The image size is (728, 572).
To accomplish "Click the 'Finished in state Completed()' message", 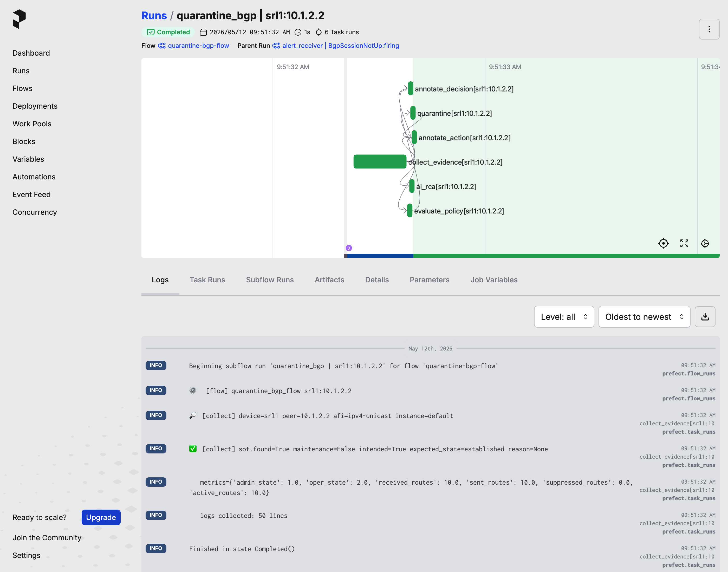I will (x=242, y=549).
